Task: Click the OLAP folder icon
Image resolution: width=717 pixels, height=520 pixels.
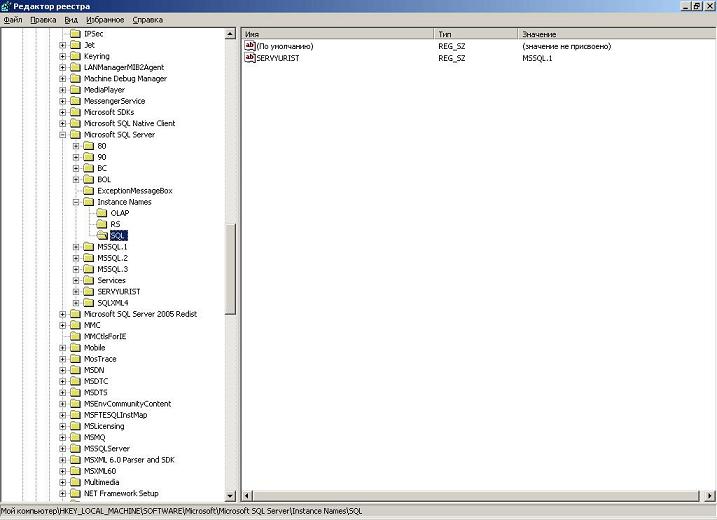Action: [102, 213]
